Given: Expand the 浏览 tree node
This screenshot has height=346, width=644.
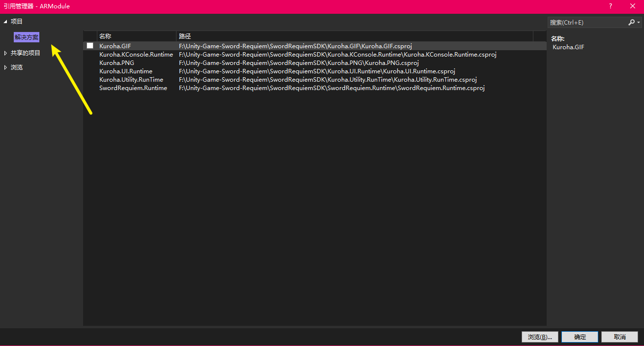Looking at the screenshot, I should click(x=5, y=67).
